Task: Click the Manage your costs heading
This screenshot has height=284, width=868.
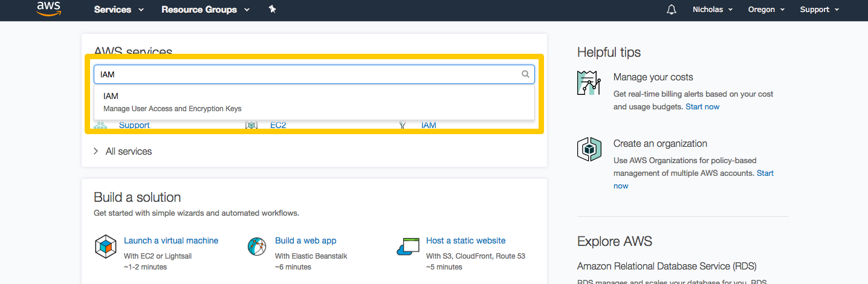Action: (653, 77)
